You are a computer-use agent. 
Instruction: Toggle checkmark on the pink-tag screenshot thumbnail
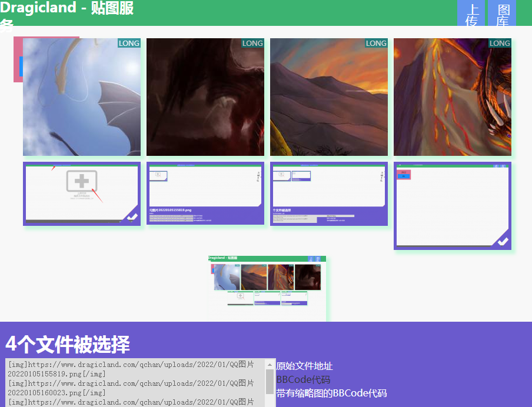(x=503, y=241)
